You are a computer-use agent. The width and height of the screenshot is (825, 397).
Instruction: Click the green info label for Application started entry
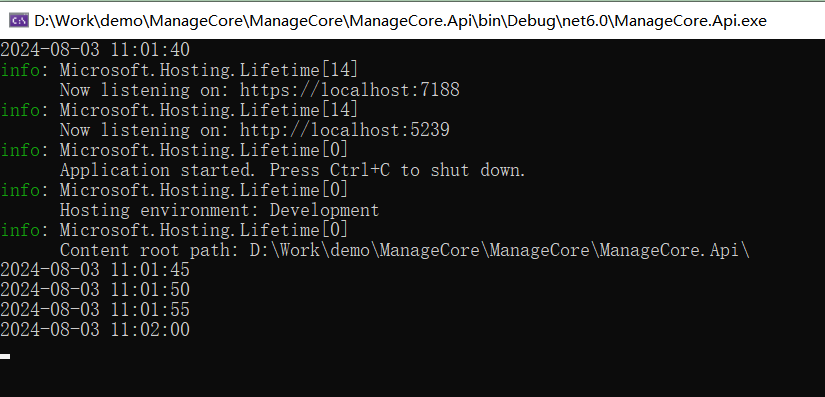point(20,150)
